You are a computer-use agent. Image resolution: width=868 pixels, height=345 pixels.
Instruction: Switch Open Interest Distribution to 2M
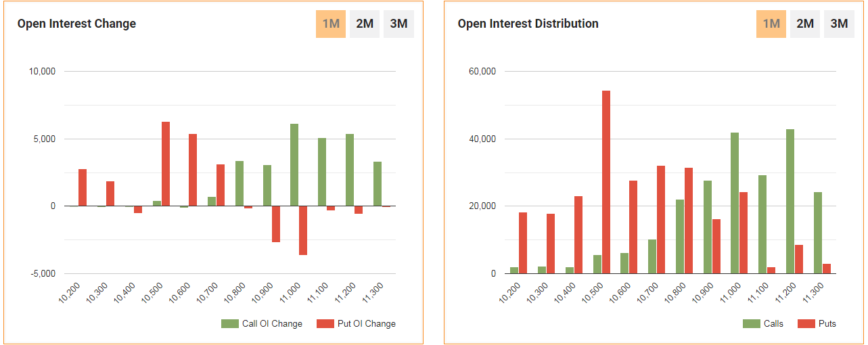[x=805, y=24]
